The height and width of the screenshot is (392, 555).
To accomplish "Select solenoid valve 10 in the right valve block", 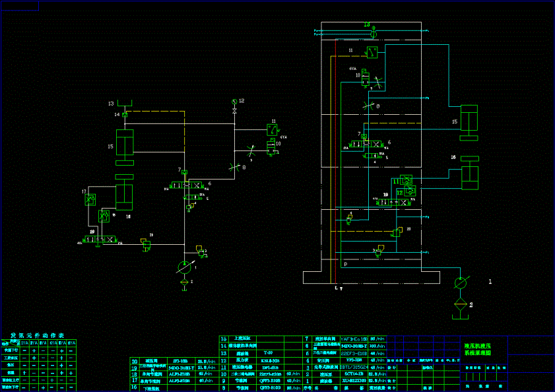I will click(x=366, y=79).
